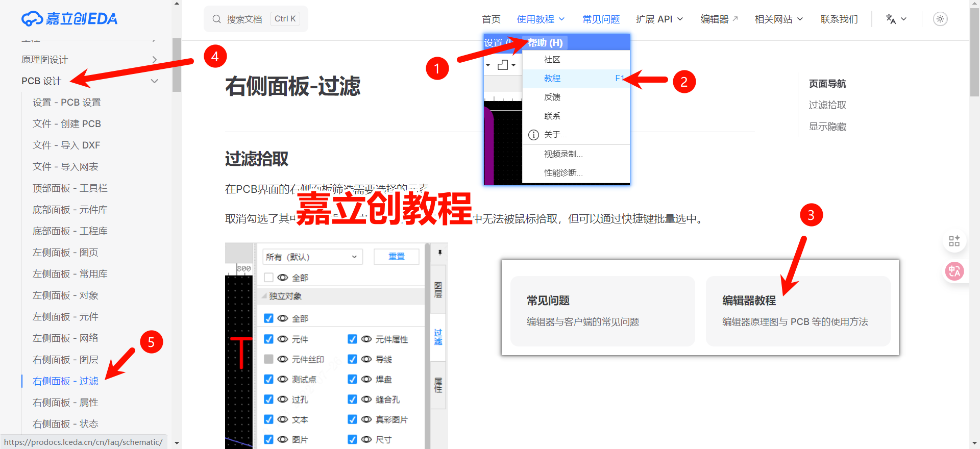
Task: Select 反馈 in the help menu
Action: (x=576, y=97)
